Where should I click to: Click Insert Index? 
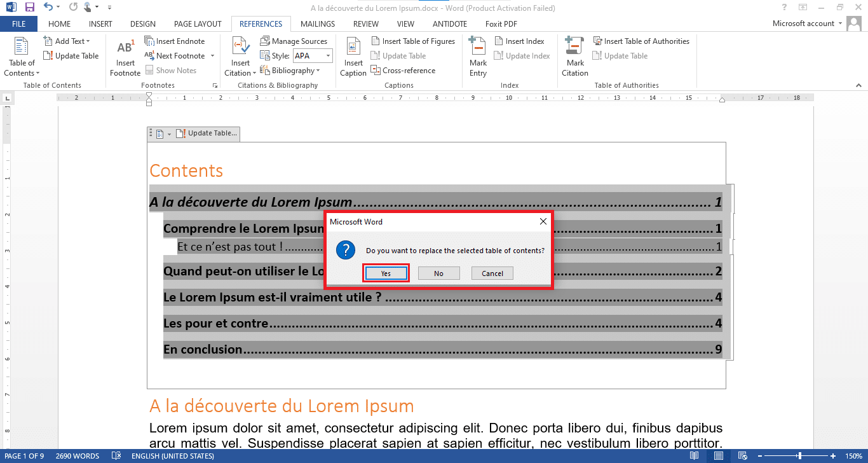point(519,41)
